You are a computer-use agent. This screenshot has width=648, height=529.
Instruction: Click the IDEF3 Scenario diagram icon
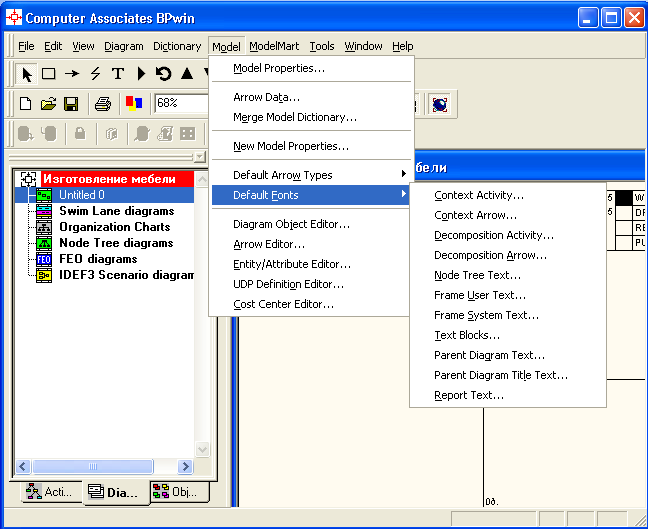pyautogui.click(x=44, y=275)
